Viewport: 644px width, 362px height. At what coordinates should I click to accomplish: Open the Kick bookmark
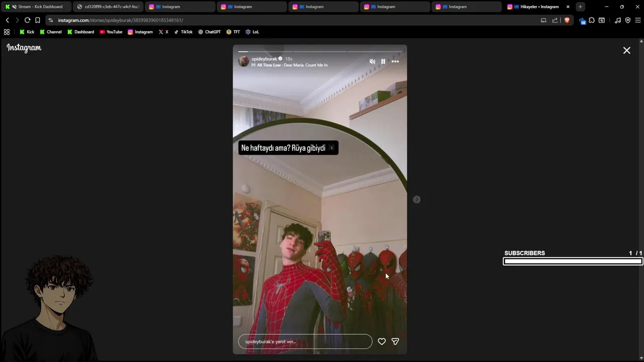27,32
